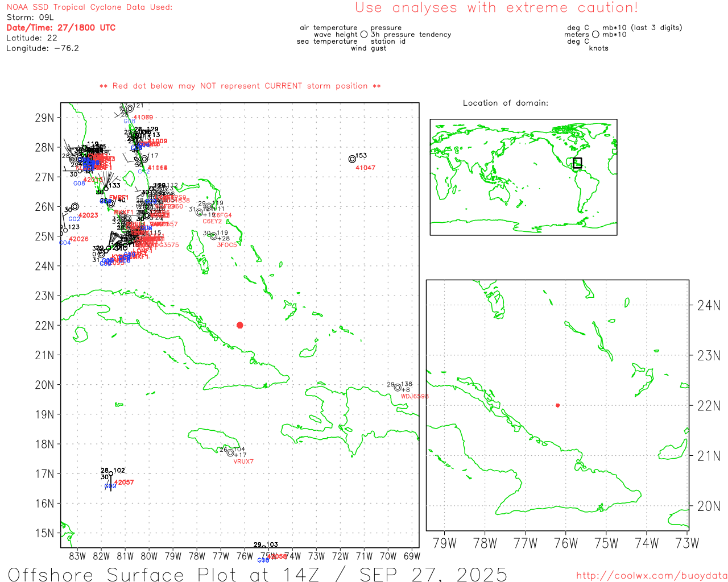The image size is (728, 582).
Task: Click the red storm position dot on main map
Action: (239, 325)
